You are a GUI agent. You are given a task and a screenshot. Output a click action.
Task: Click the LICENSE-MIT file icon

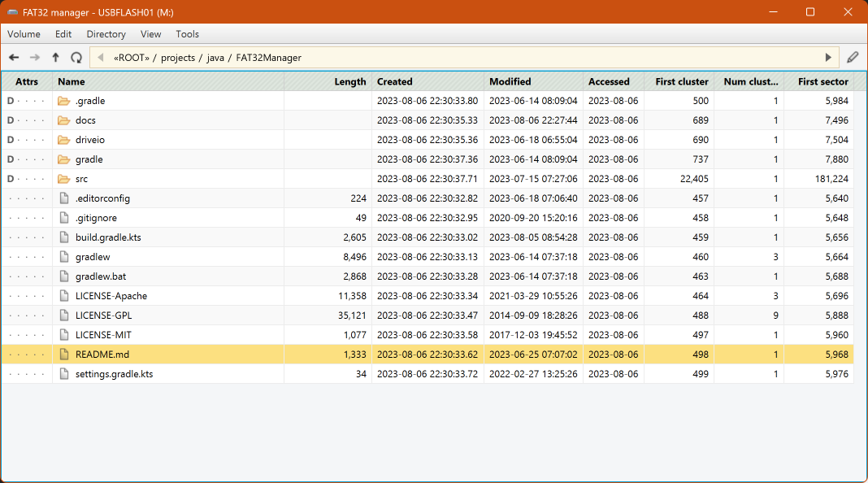point(64,334)
